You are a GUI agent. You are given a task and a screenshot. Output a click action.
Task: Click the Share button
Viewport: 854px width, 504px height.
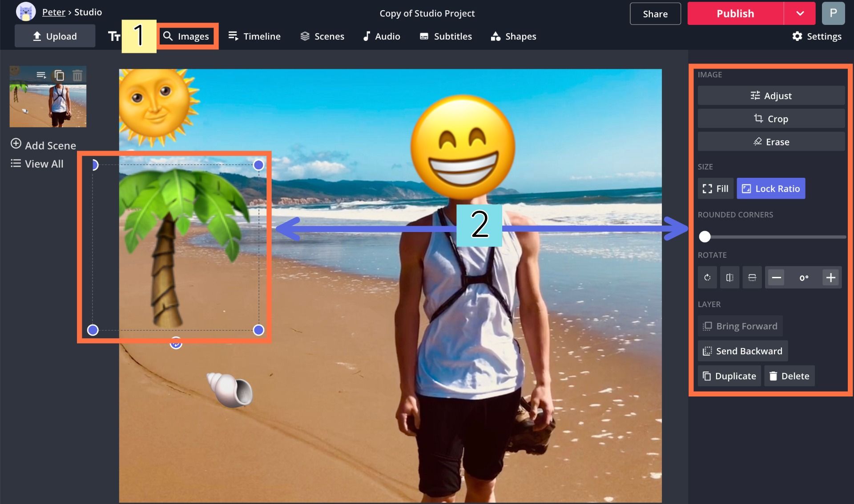pos(655,14)
